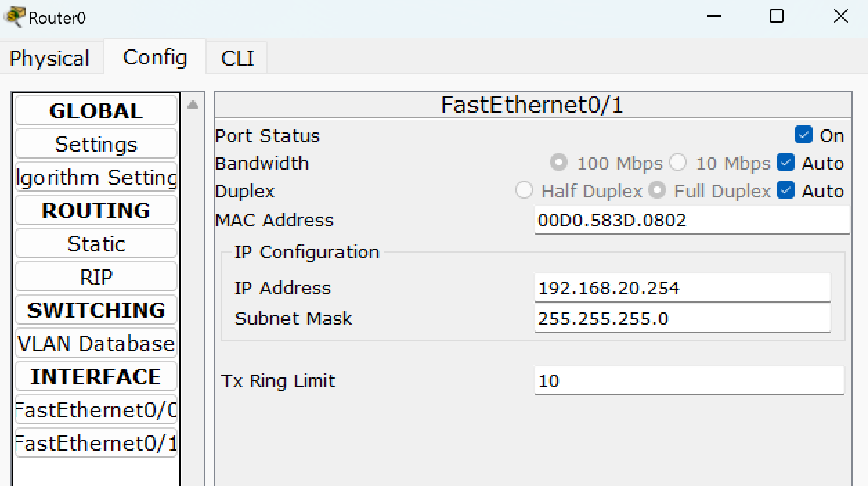Close the Router0 window

[840, 16]
